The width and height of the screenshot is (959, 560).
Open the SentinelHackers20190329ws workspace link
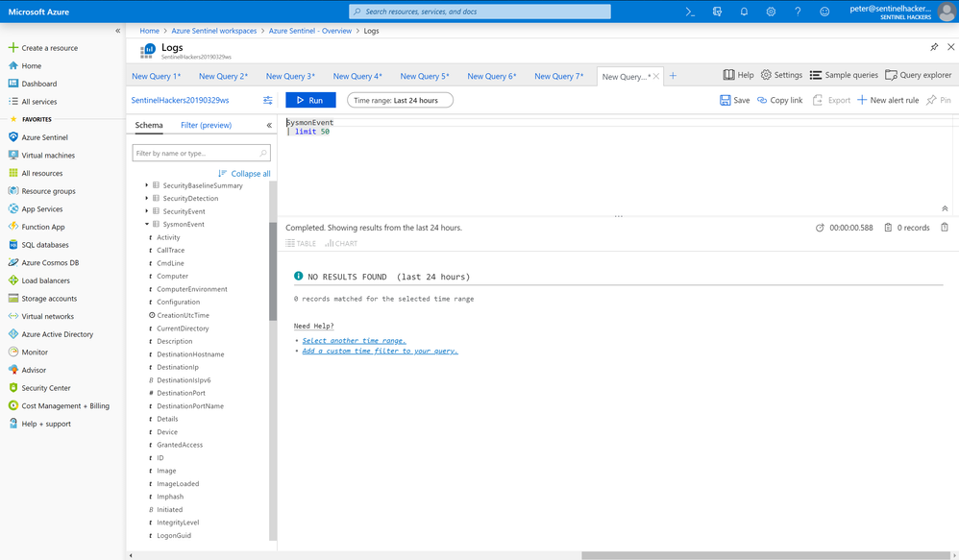(180, 100)
